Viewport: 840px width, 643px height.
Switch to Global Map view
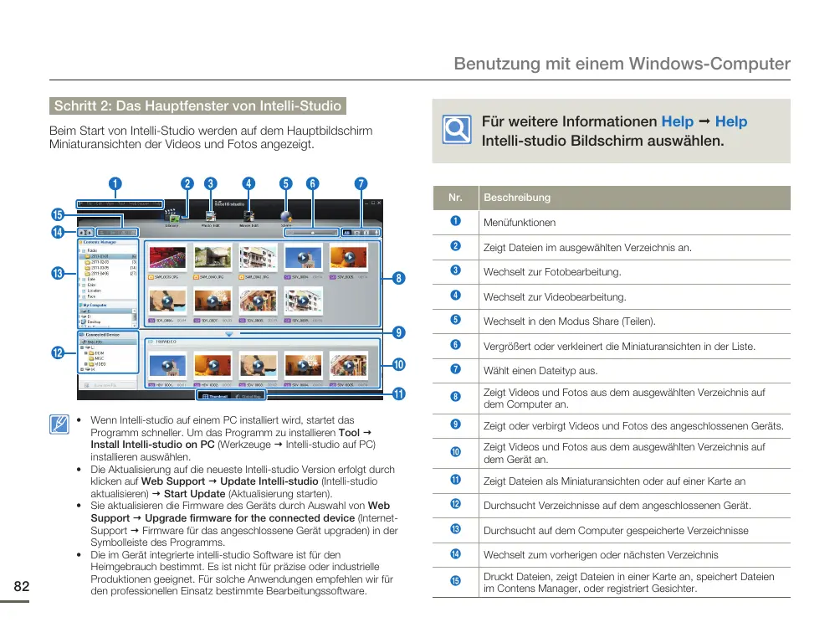click(x=247, y=394)
